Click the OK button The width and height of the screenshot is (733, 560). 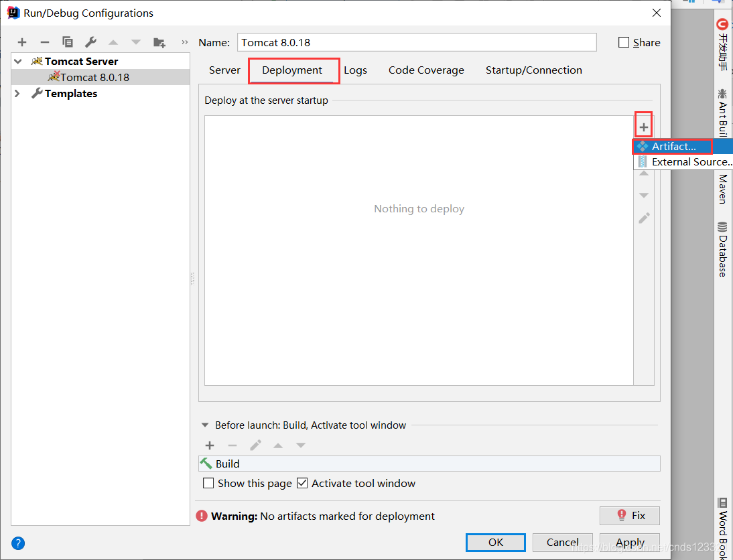point(496,542)
